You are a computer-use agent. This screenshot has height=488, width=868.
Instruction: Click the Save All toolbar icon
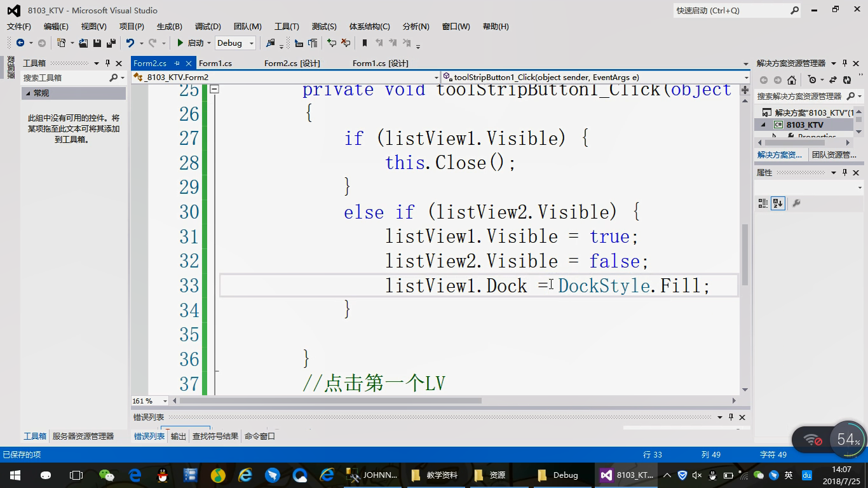pyautogui.click(x=111, y=43)
